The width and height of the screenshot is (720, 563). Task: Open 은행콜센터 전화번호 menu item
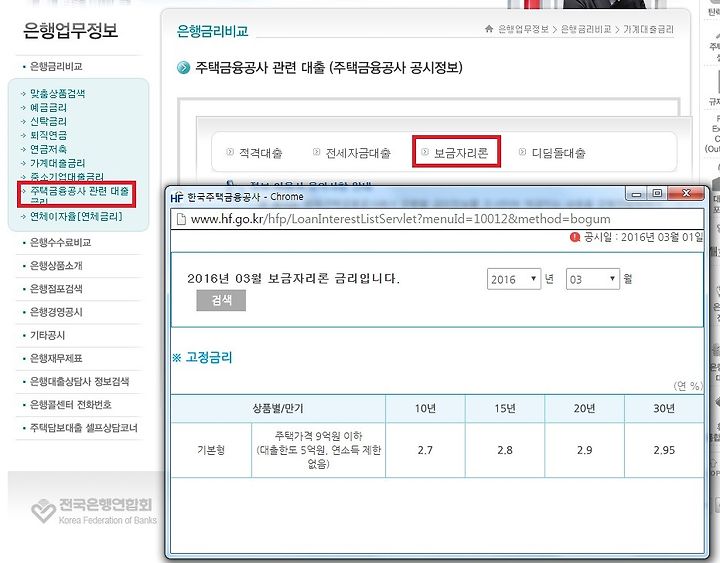(x=70, y=405)
